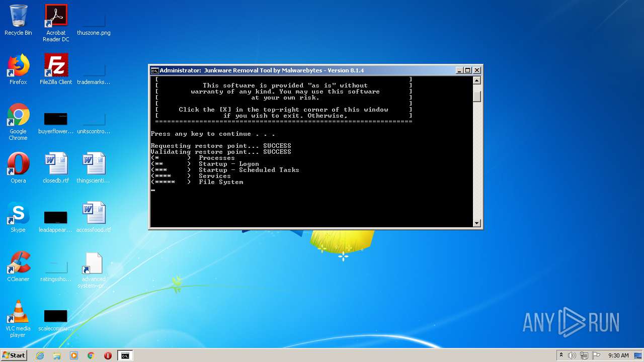Click 'Validating restore point... SUCCESS' line
This screenshot has height=362, width=644.
point(221,152)
